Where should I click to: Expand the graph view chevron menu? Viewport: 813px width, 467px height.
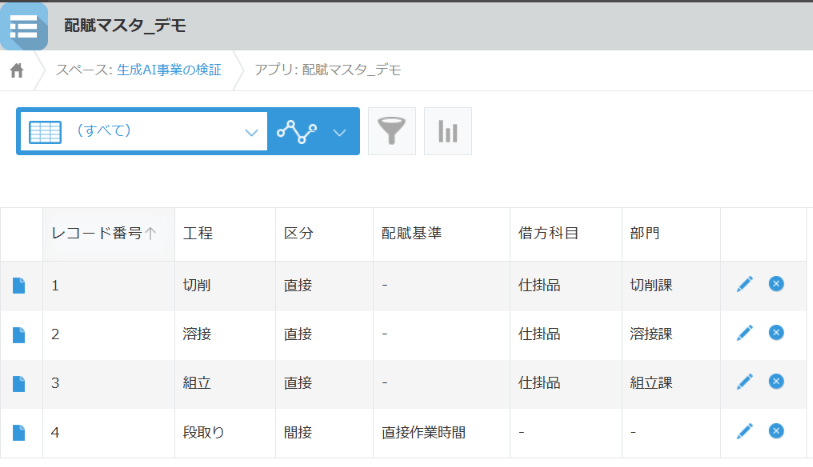coord(340,133)
